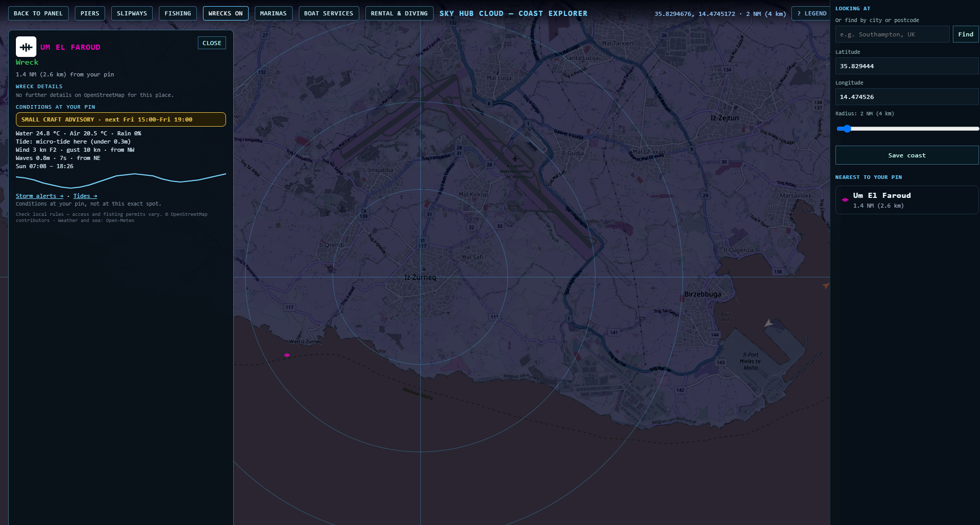Select the Um El Faroud nearest result card

pyautogui.click(x=907, y=200)
